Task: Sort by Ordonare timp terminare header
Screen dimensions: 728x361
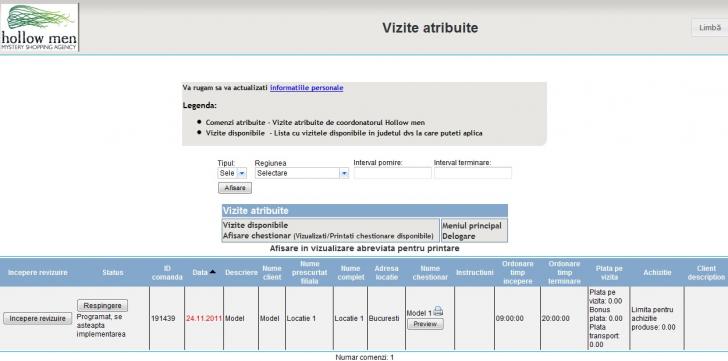Action: click(564, 272)
